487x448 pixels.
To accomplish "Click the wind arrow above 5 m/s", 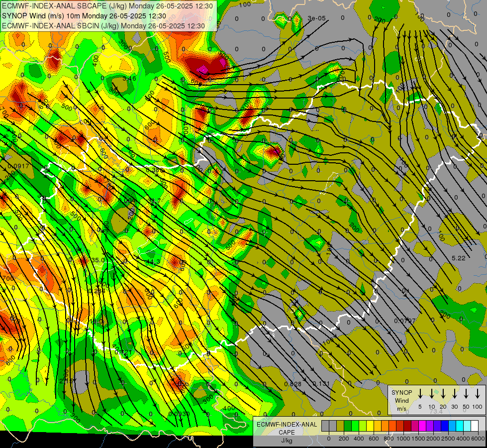I will (x=420, y=393).
